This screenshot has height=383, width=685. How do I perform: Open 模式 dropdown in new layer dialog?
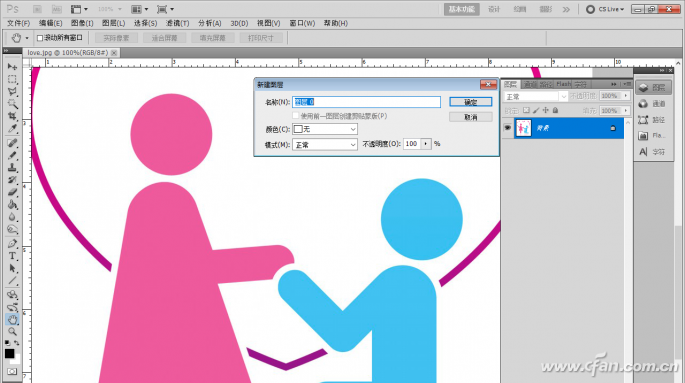tap(325, 145)
